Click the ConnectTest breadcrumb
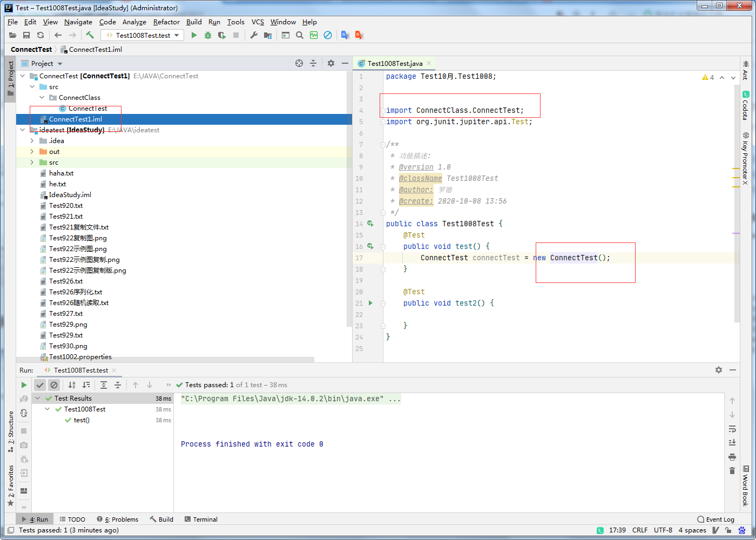The height and width of the screenshot is (540, 756). (31, 49)
